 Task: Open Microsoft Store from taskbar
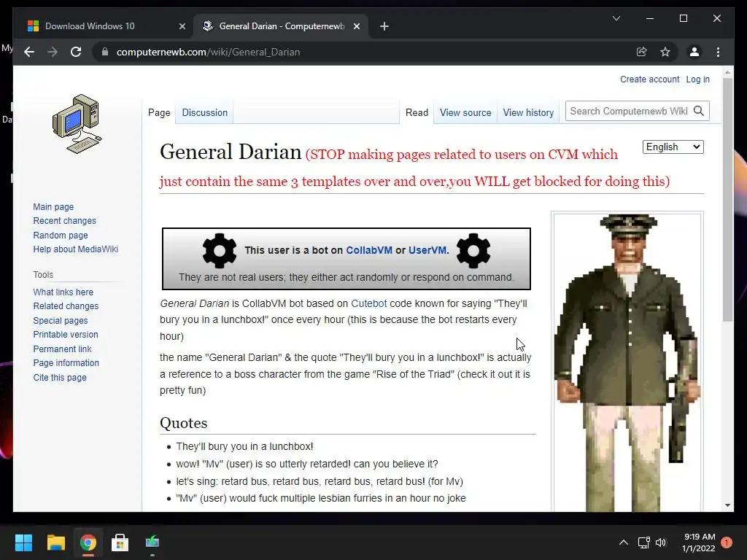[120, 542]
